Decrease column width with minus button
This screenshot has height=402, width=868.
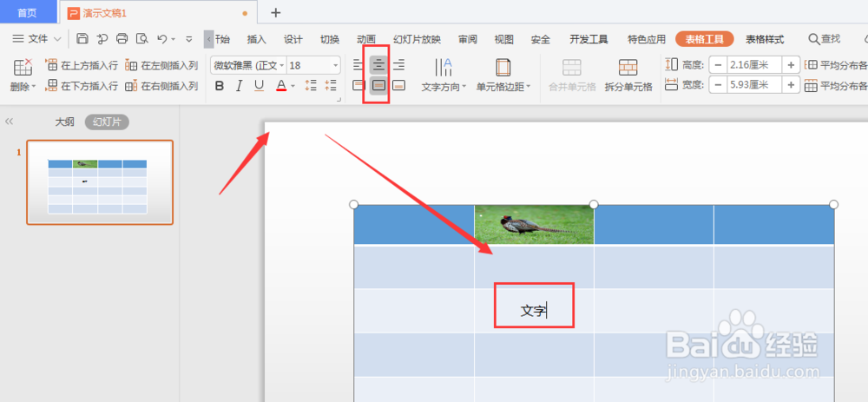coord(718,85)
